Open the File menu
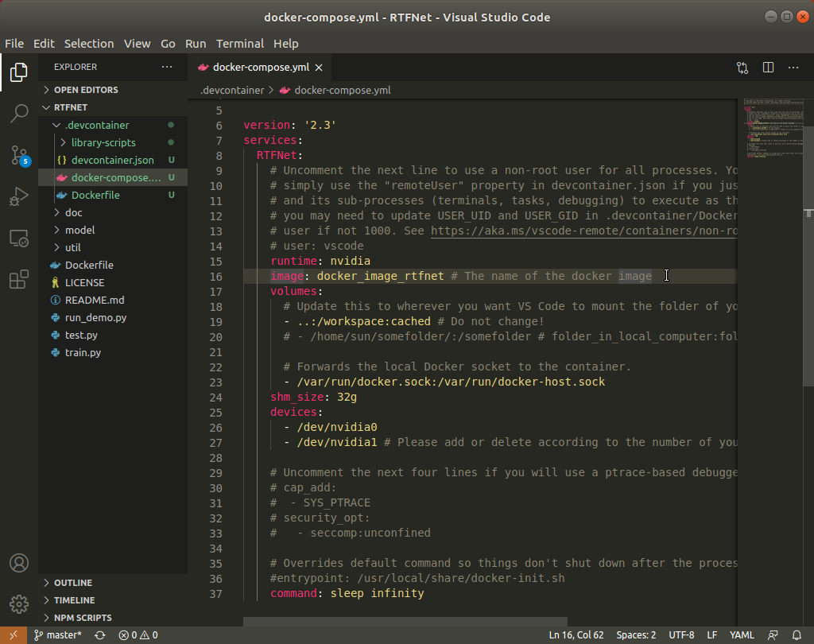This screenshot has width=814, height=644. 14,44
